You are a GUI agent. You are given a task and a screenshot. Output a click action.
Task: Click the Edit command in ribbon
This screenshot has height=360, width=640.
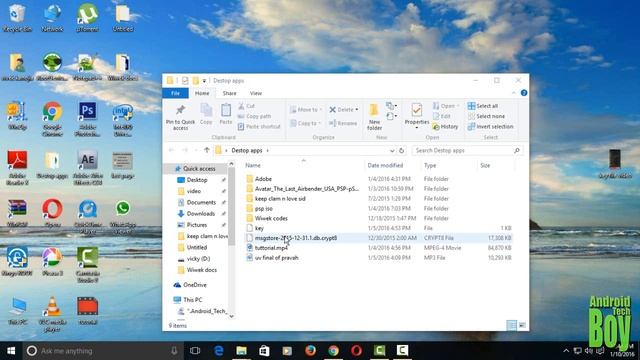pos(442,116)
